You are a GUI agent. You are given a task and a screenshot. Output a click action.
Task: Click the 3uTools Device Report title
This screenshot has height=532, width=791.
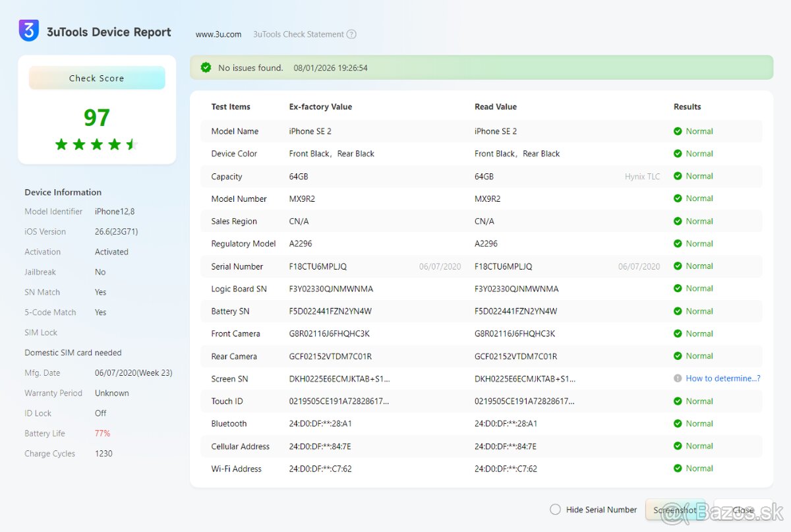109,32
